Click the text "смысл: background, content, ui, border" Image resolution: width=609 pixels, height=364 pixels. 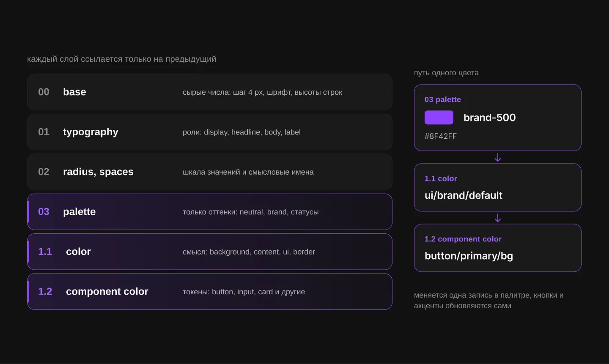pos(249,252)
